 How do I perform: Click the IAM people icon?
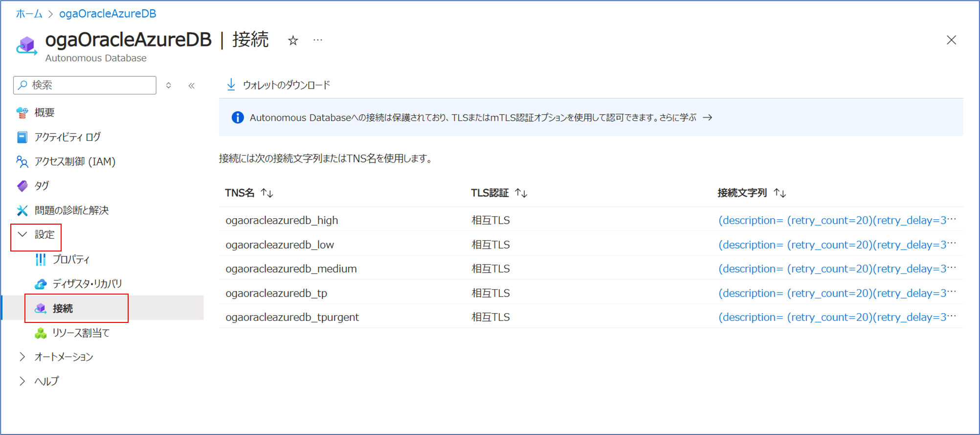pyautogui.click(x=22, y=161)
